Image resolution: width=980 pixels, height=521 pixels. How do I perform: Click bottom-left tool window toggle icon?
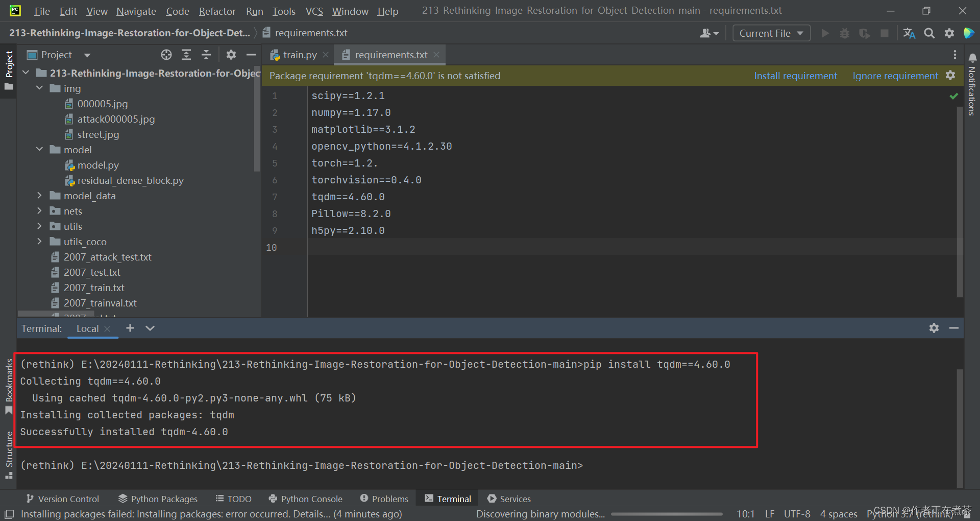click(x=9, y=514)
